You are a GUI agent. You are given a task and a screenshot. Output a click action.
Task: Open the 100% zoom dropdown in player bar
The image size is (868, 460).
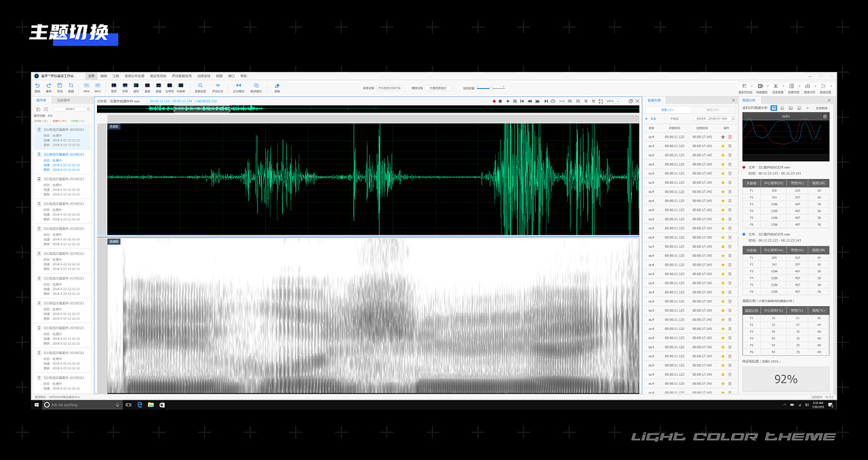pos(612,101)
